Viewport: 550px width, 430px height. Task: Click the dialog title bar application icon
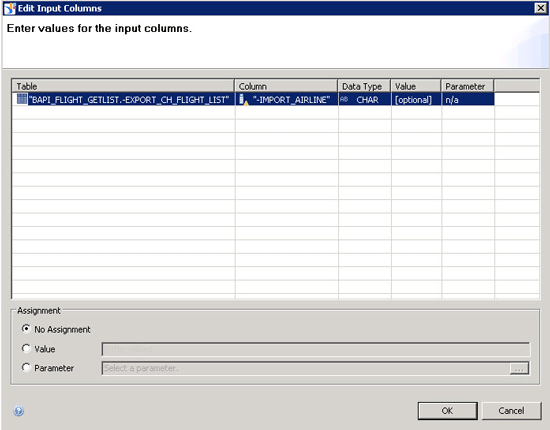coord(10,8)
